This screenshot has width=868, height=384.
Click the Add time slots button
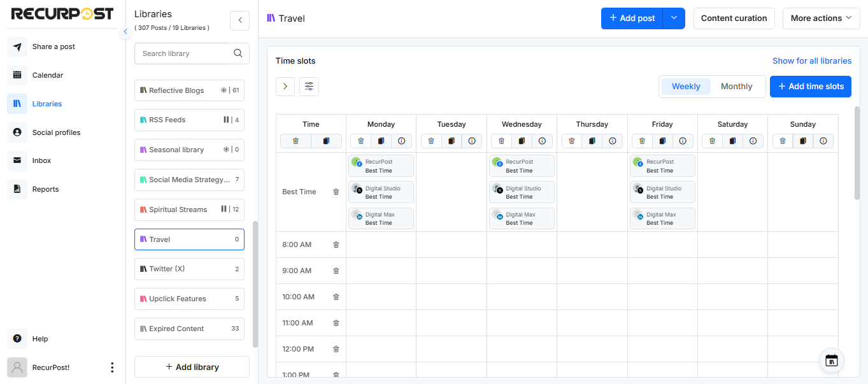(811, 87)
